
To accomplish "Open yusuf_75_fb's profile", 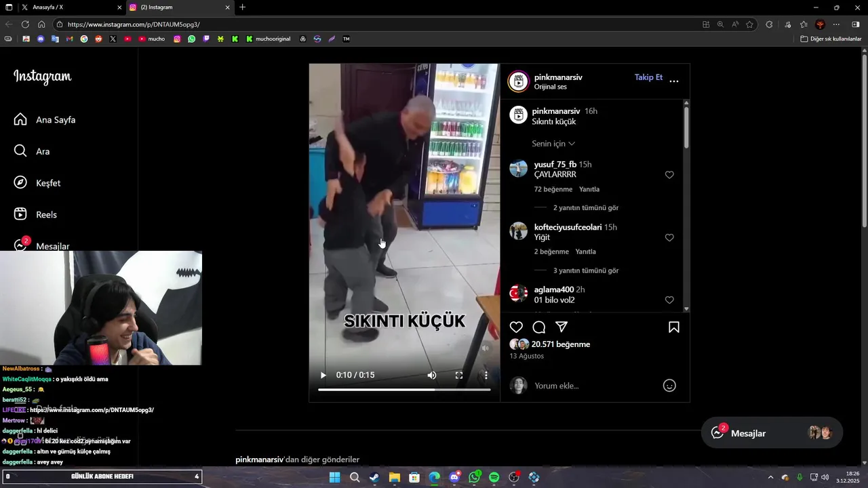I will pos(555,165).
